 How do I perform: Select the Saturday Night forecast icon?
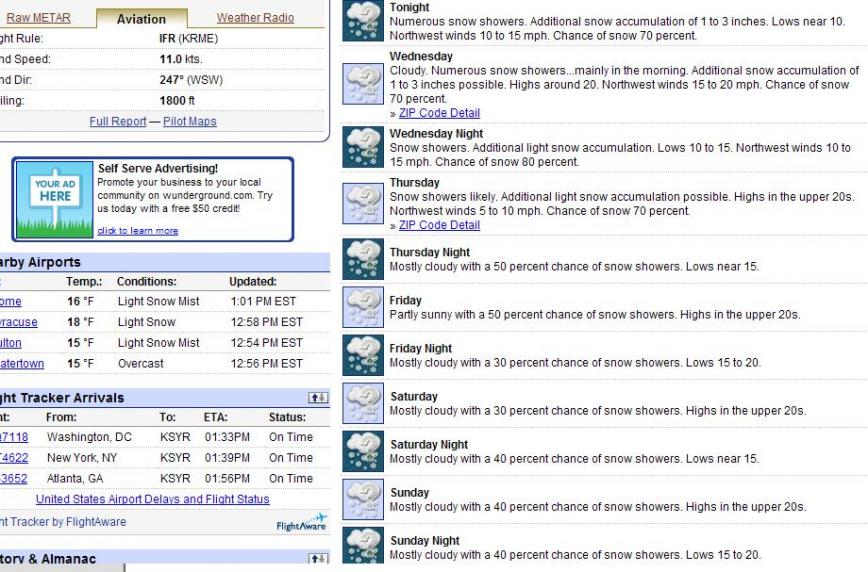click(363, 451)
